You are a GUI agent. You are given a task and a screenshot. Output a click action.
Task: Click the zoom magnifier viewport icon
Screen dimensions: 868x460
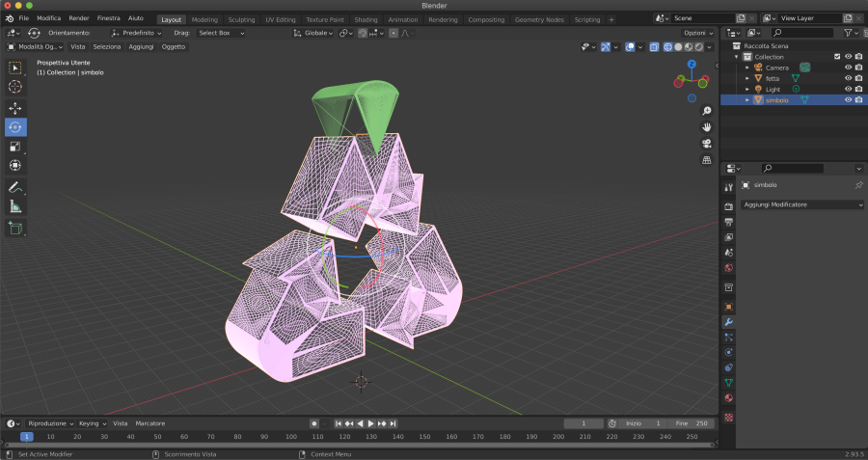(707, 111)
